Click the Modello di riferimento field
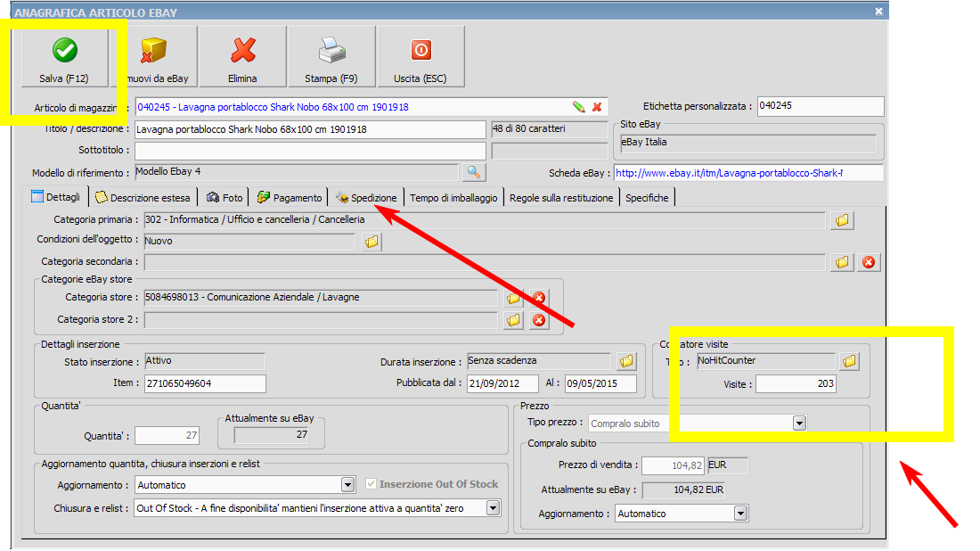Screen dimensions: 980x551 [x=297, y=172]
